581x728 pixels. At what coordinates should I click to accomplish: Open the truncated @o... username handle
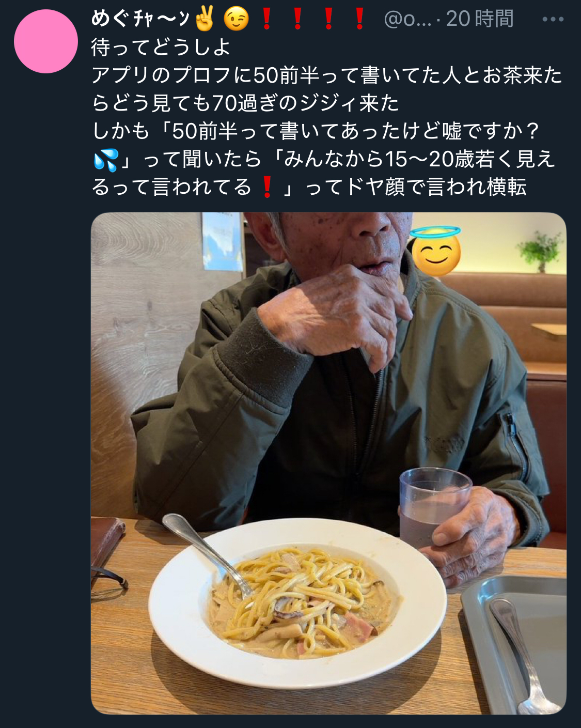(x=407, y=20)
